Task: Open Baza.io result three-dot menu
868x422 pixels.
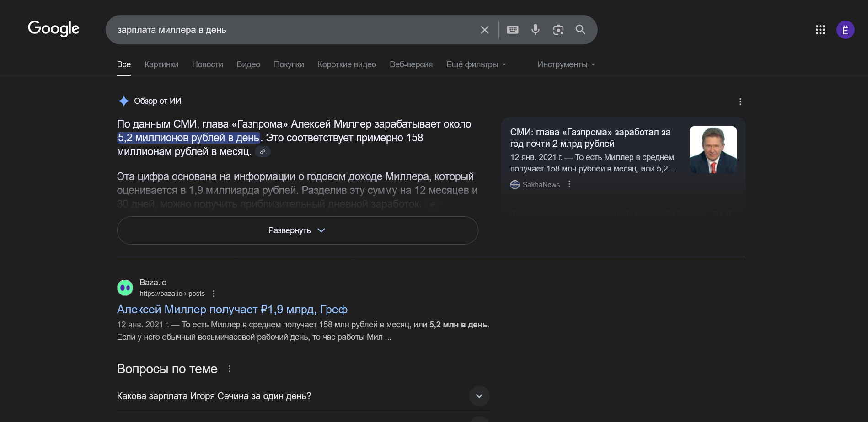Action: click(x=214, y=294)
